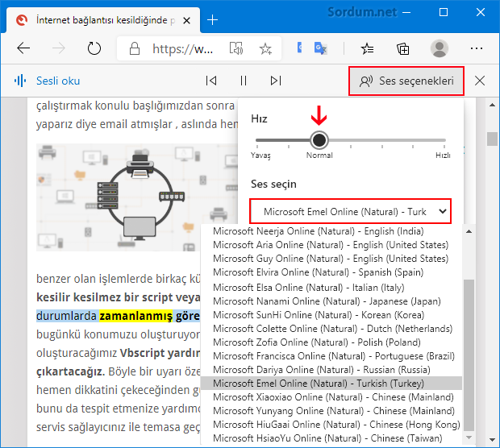Image resolution: width=500 pixels, height=448 pixels.
Task: Select the İnternet bağlantısı kesildiğinde tab
Action: pos(103,20)
